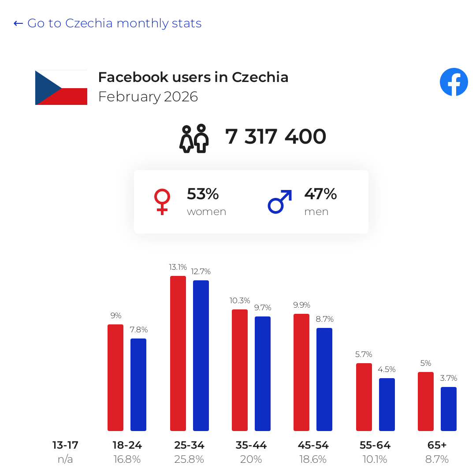Select the red 9% bar in 18-24

click(x=115, y=378)
